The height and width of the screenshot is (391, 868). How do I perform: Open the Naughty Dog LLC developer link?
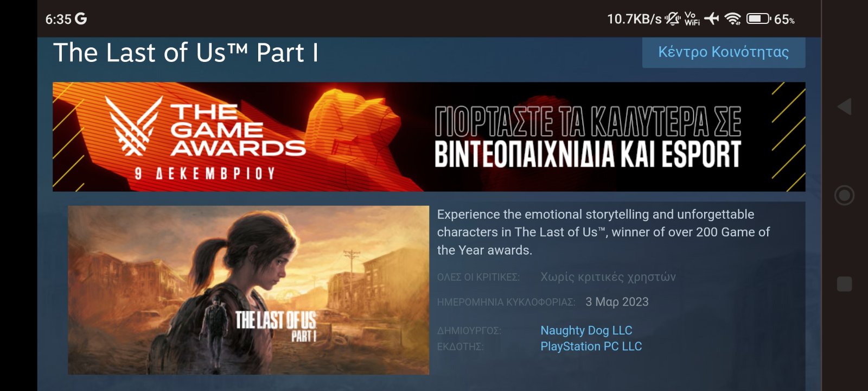586,330
